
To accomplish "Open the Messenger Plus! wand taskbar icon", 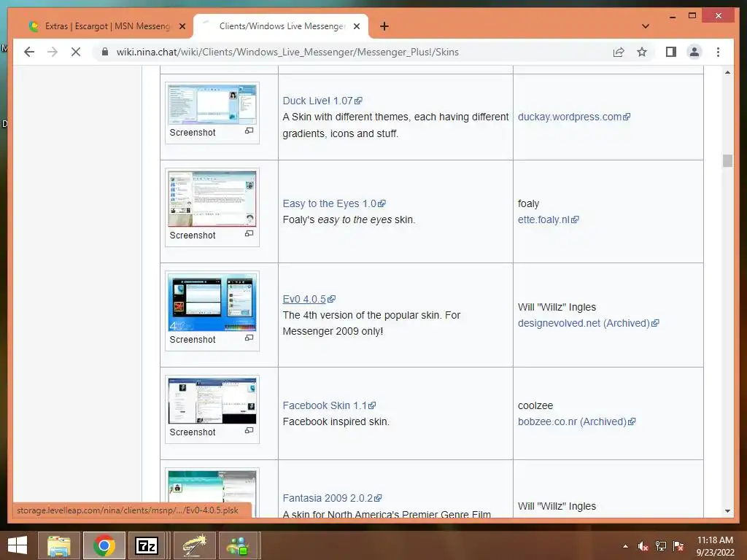I will coord(193,545).
